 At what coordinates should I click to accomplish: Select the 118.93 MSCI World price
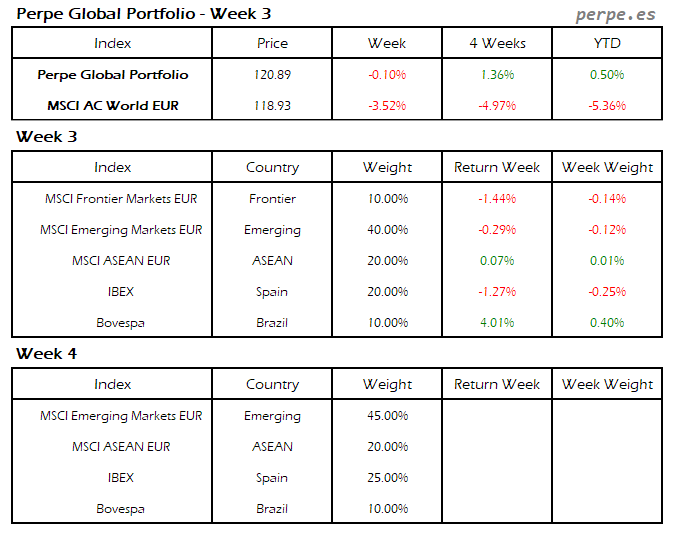[272, 105]
